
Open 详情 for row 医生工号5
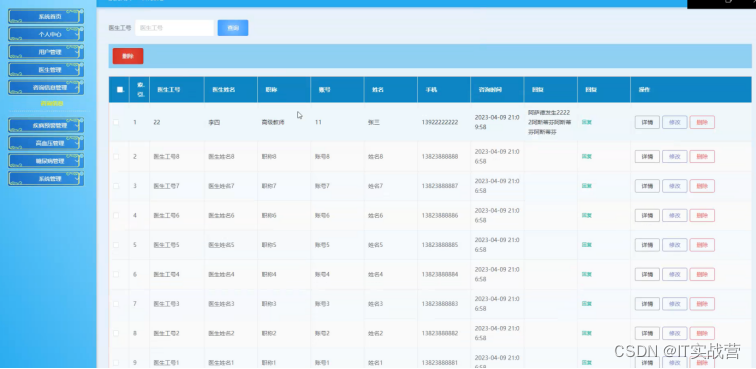647,245
